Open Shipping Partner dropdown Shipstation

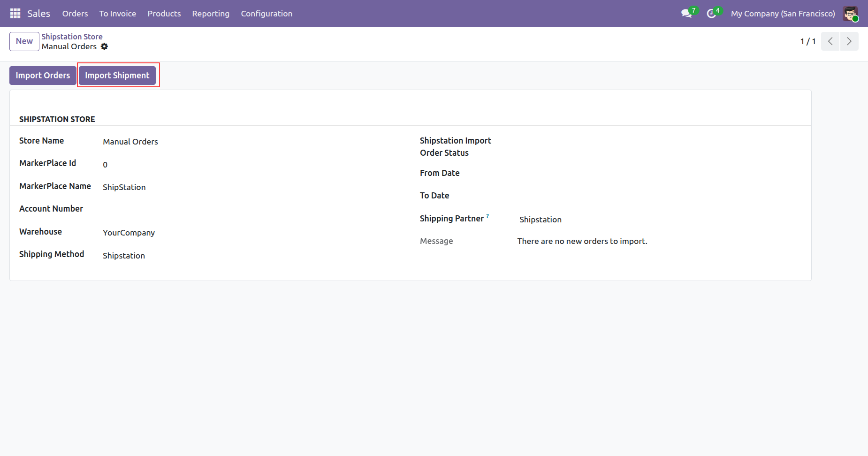click(659, 220)
